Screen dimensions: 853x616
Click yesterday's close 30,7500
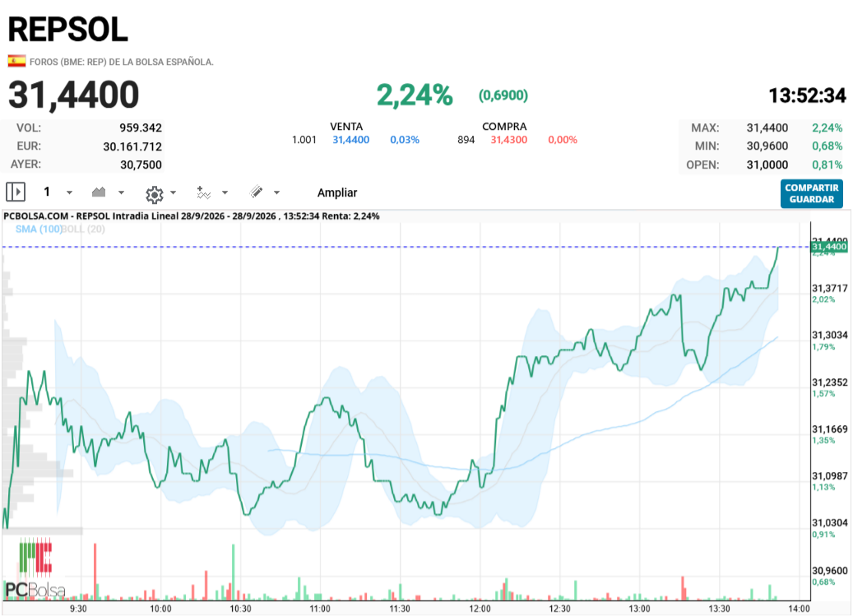pos(141,164)
